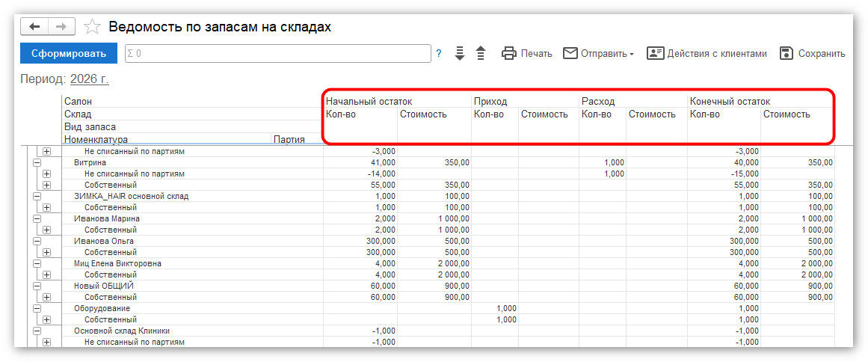Select the -14,000 starting quantity cell
The image size is (868, 362).
pyautogui.click(x=360, y=174)
